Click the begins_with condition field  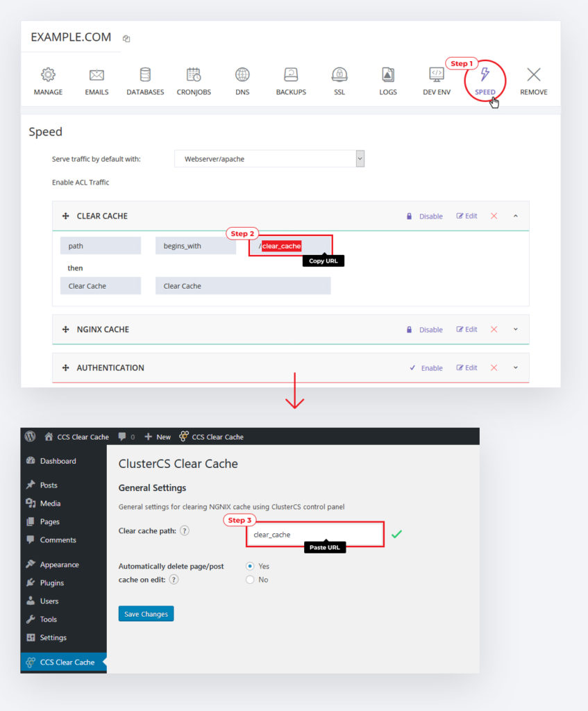(x=196, y=246)
